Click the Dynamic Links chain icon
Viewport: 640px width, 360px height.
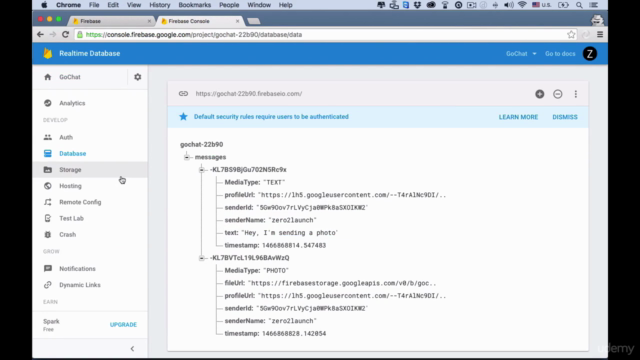pos(48,285)
